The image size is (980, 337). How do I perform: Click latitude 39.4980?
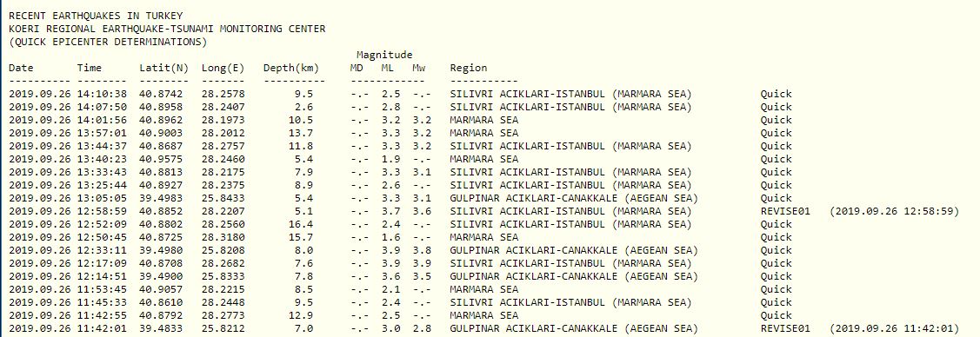[x=161, y=250]
